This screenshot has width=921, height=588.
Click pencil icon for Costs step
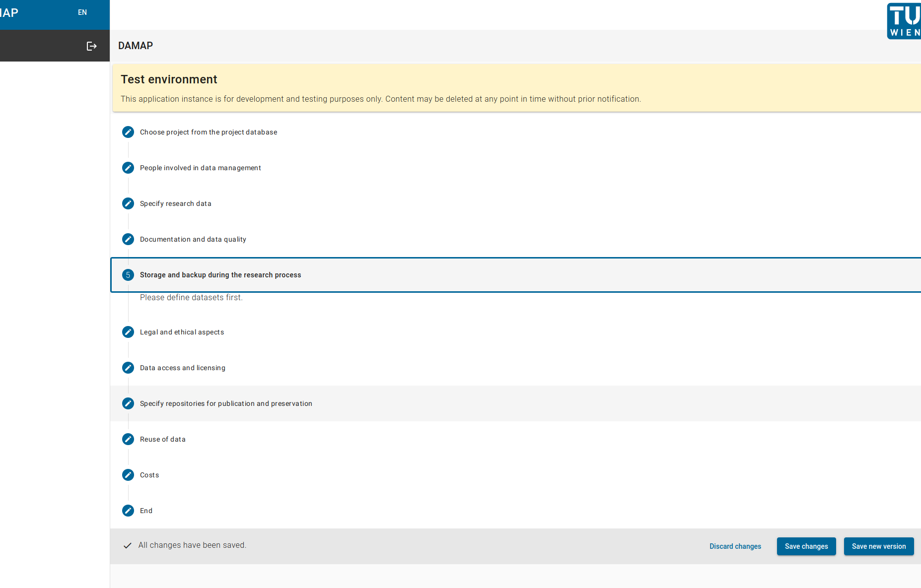point(128,475)
